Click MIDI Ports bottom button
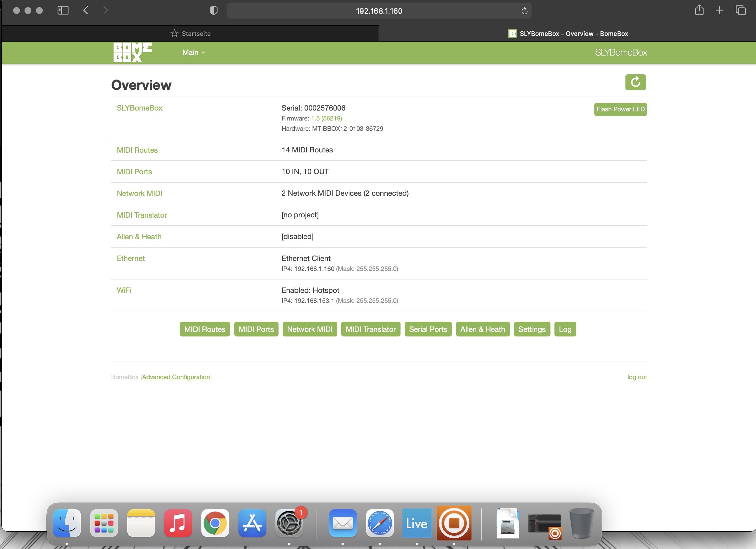Screen dimensions: 756x549 tap(256, 329)
